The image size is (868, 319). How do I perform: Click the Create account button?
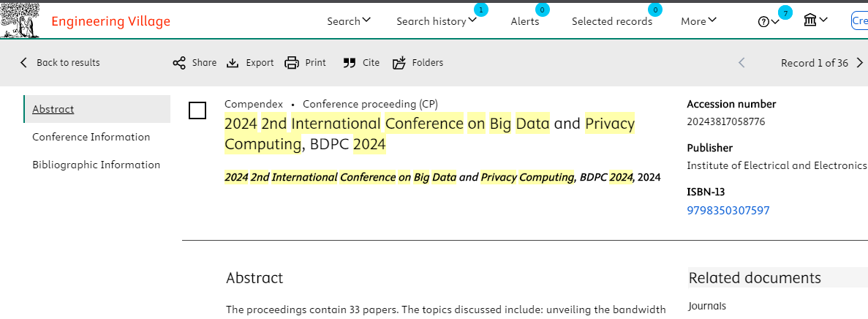point(859,20)
